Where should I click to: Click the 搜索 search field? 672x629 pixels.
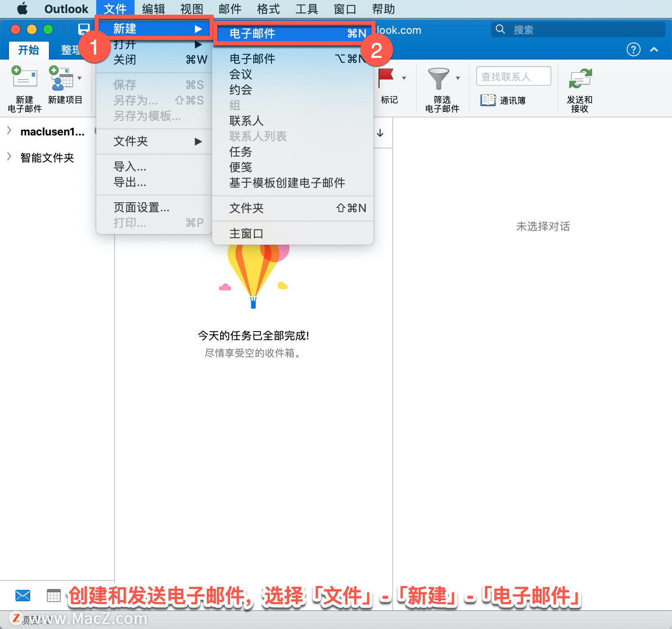[x=578, y=29]
